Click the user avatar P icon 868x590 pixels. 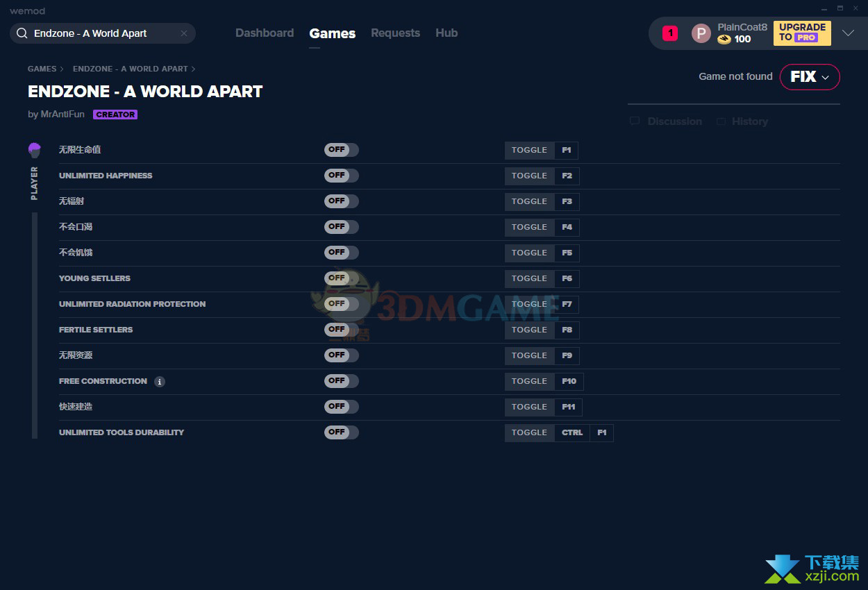[701, 33]
